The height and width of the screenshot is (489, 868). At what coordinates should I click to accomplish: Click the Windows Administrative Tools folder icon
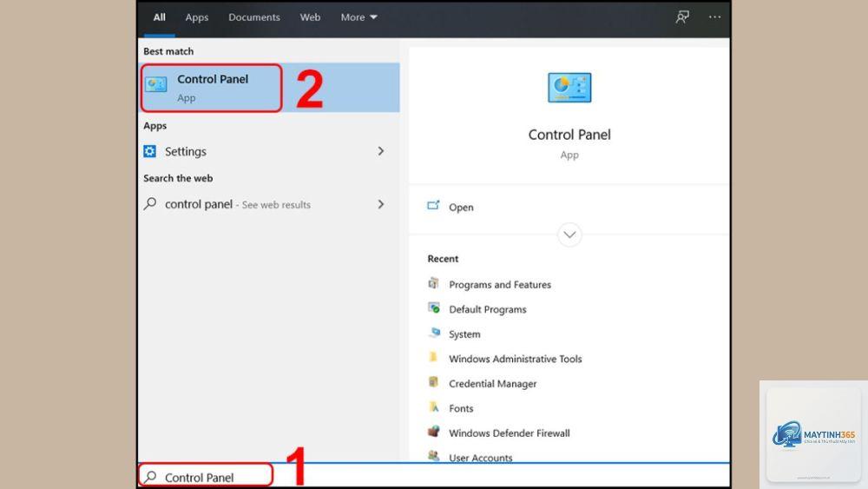click(x=433, y=357)
